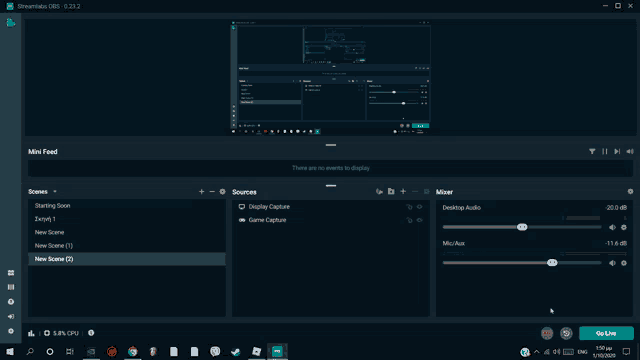The image size is (640, 360).
Task: Adjust the Mic/Aux volume slider
Action: click(x=522, y=263)
